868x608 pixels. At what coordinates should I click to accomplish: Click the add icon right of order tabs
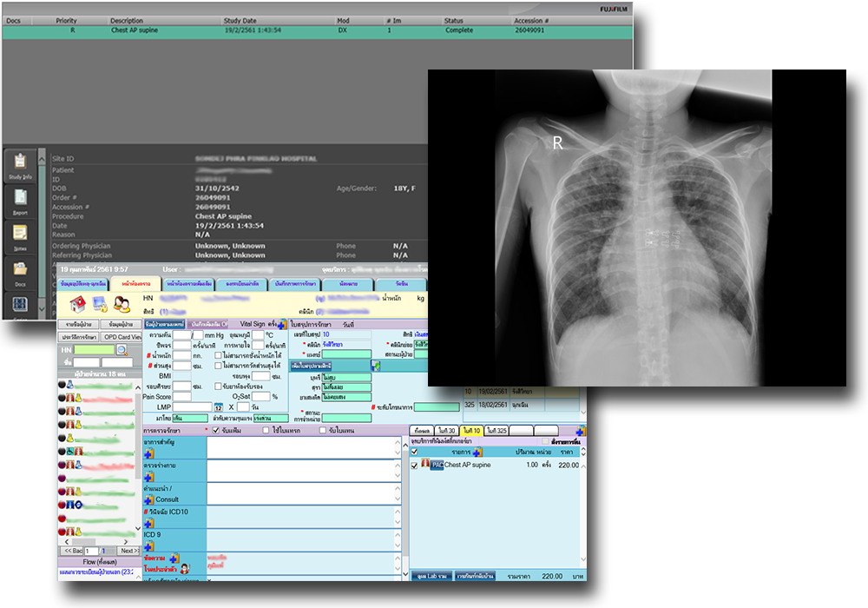click(581, 431)
